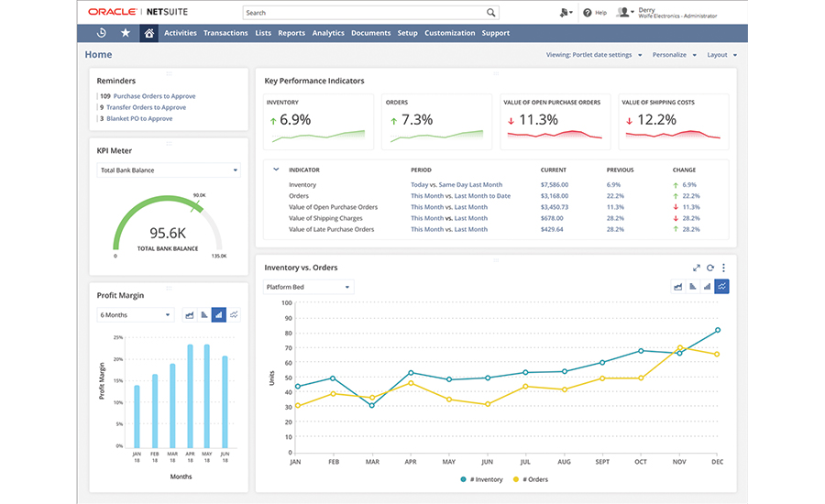Open the Total Bank Balance dropdown
The image size is (825, 504).
(169, 170)
